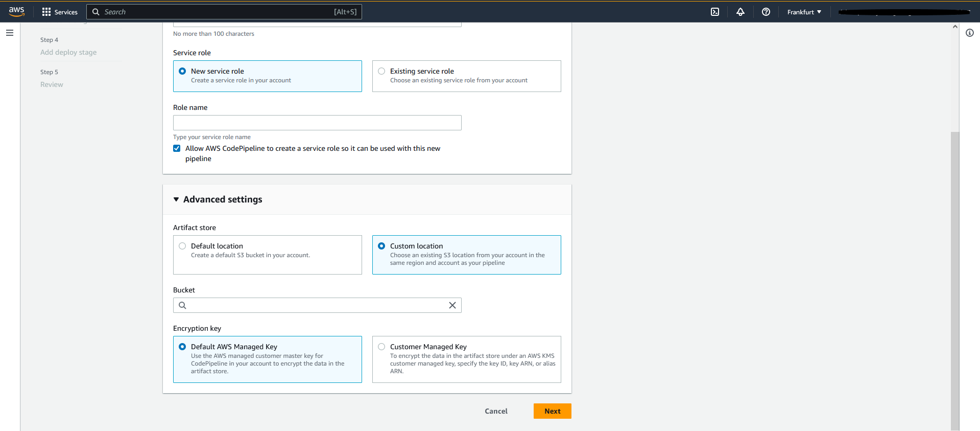
Task: Clear the Bucket field with X icon
Action: click(452, 305)
